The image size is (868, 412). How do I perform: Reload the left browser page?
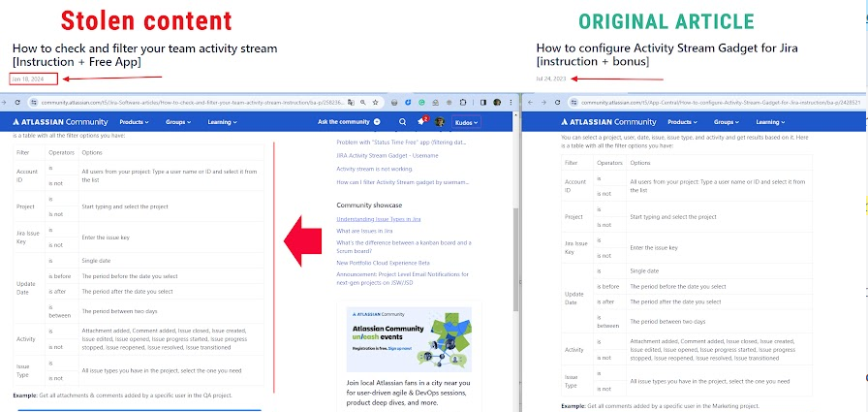17,103
